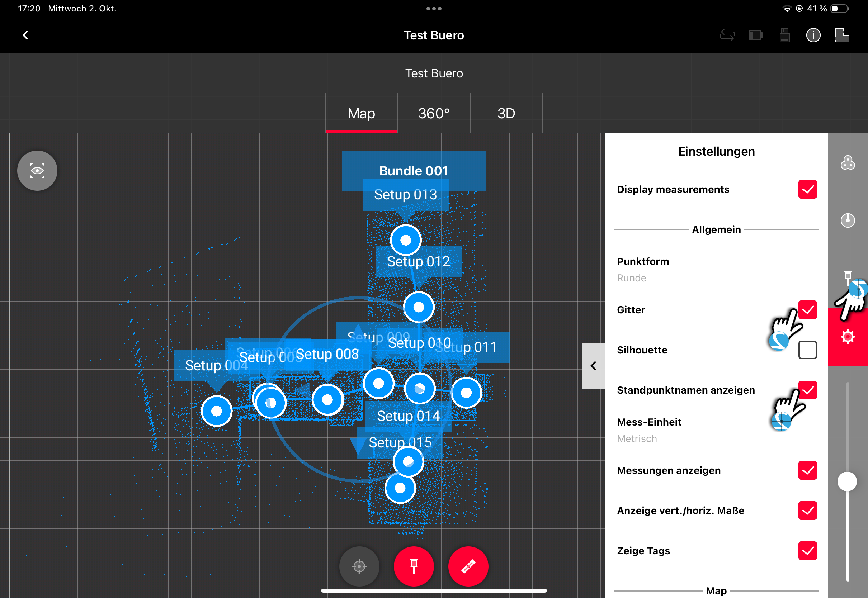Tap the clock icon in sidebar
This screenshot has height=598, width=868.
click(x=848, y=220)
